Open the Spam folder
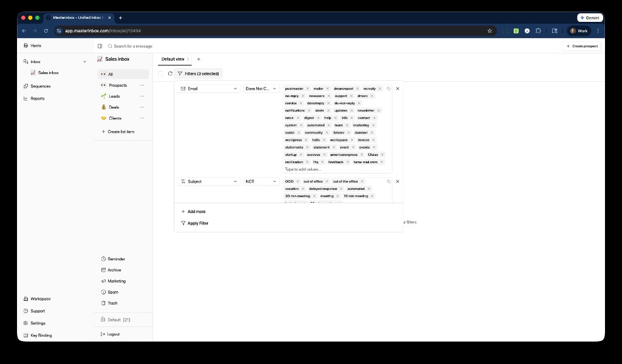The image size is (622, 364). coord(112,292)
